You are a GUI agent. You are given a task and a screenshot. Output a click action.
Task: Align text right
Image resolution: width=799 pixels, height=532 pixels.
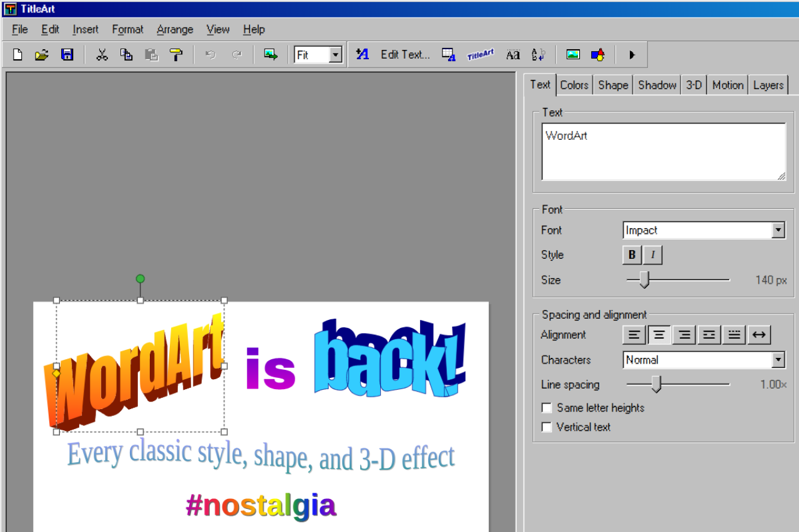684,335
